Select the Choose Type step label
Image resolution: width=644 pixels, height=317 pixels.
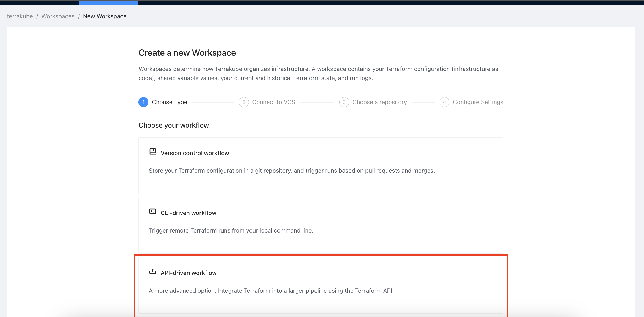point(169,102)
